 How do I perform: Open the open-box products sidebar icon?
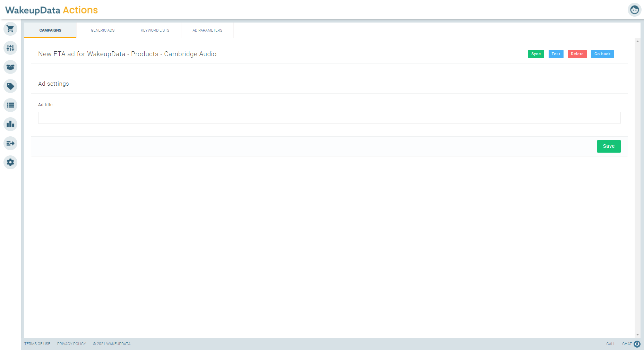pyautogui.click(x=10, y=67)
